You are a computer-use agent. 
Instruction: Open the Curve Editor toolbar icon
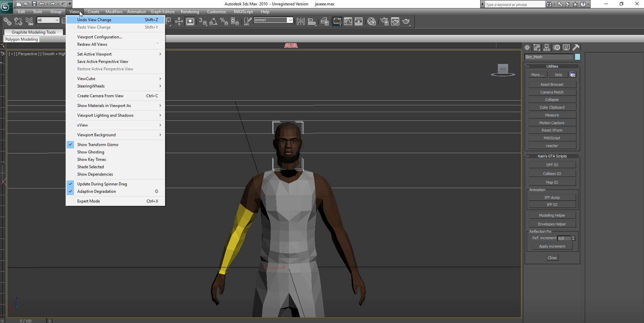click(348, 22)
